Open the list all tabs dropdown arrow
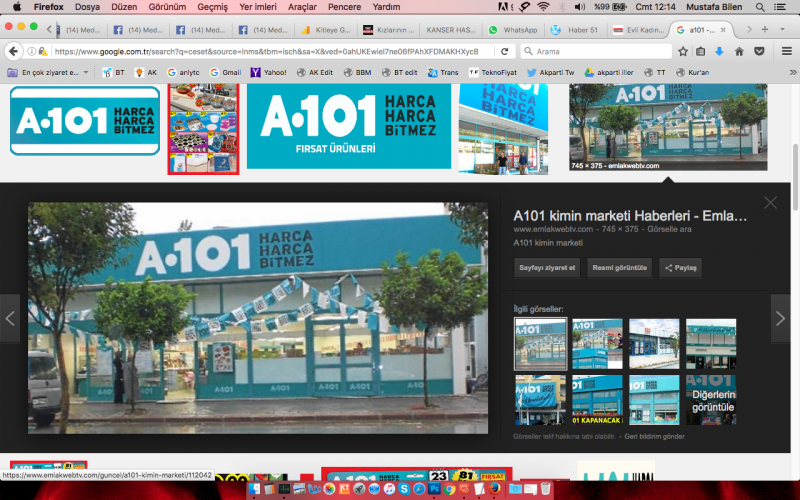The width and height of the screenshot is (800, 500). point(782,30)
